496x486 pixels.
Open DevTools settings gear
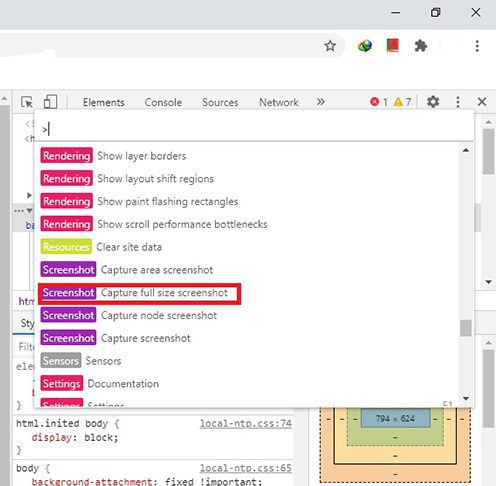[x=433, y=102]
